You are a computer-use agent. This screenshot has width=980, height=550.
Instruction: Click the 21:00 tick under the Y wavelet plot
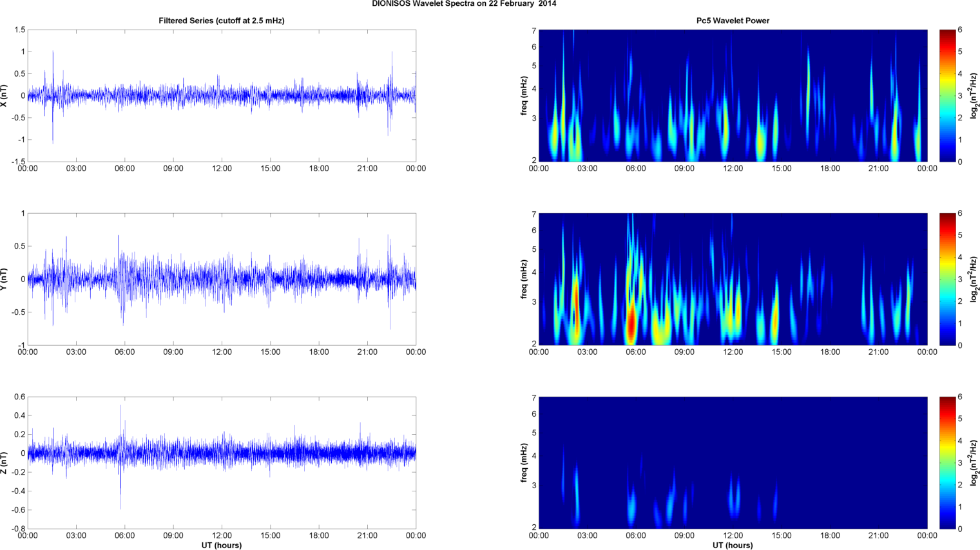(878, 352)
